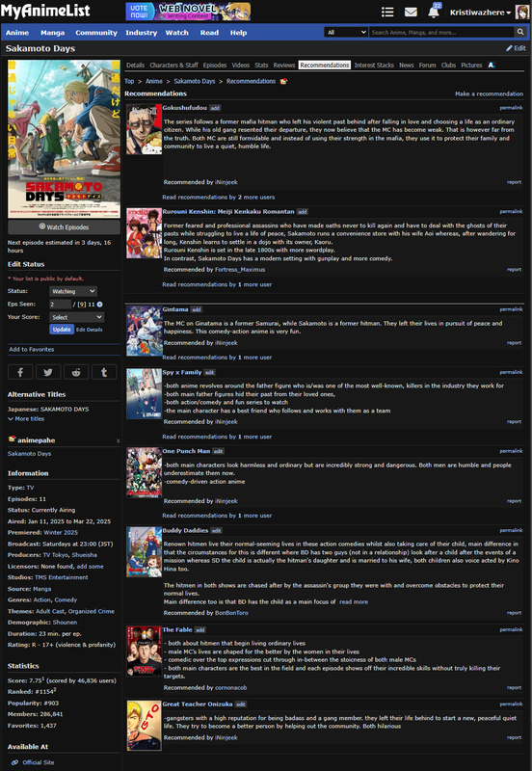Viewport: 532px width, 771px height.
Task: Close the animepahe panel
Action: (x=118, y=440)
